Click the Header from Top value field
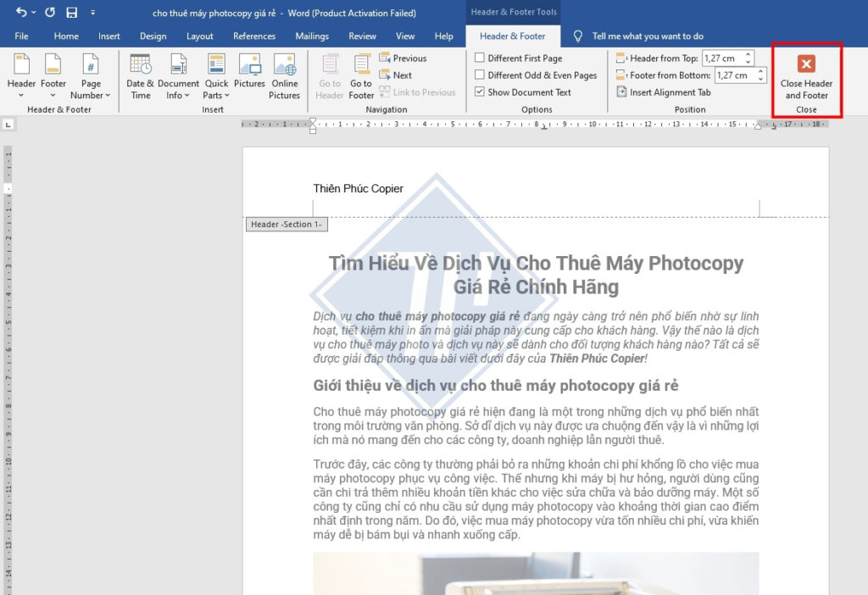This screenshot has width=868, height=595. [722, 58]
